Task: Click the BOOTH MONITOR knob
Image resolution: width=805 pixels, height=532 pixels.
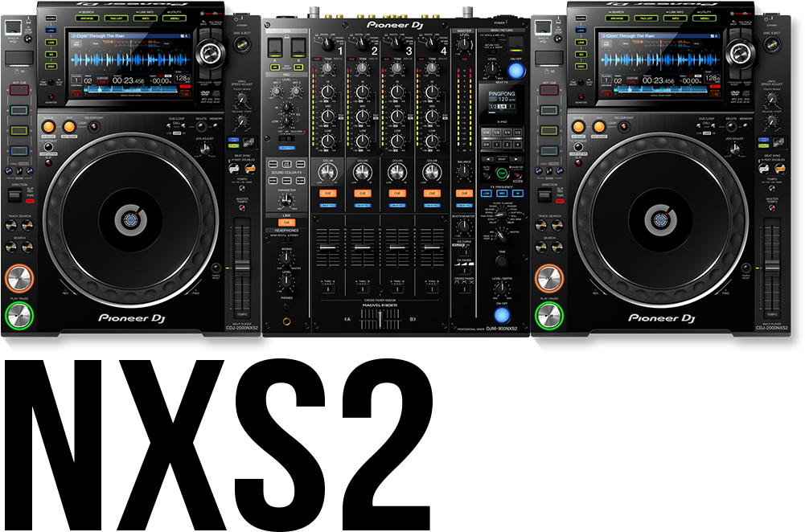Action: click(463, 227)
